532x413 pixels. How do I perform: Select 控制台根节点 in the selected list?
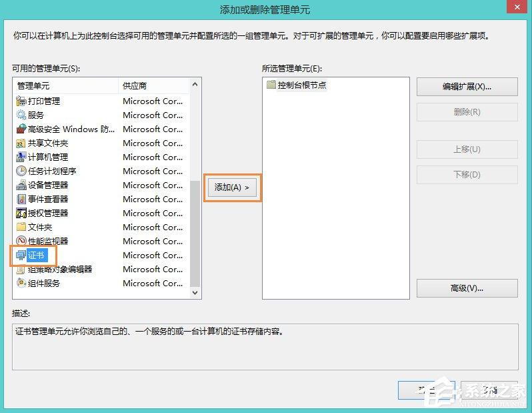tap(302, 85)
